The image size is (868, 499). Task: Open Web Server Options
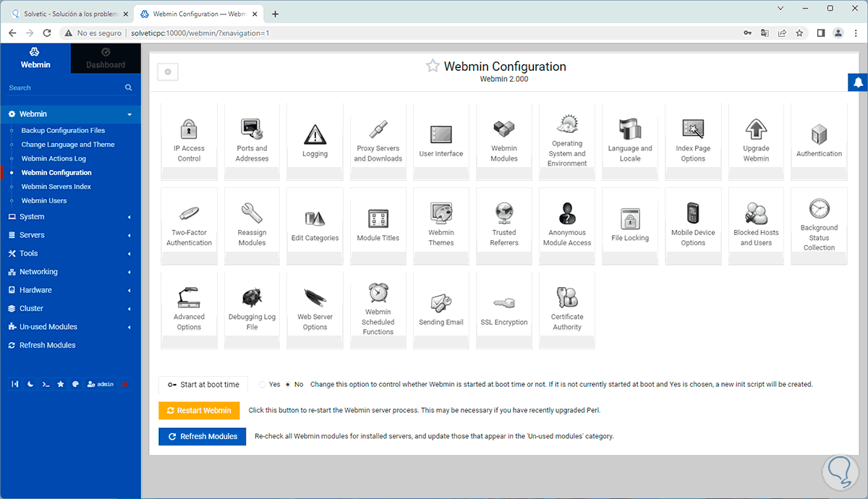coord(315,311)
